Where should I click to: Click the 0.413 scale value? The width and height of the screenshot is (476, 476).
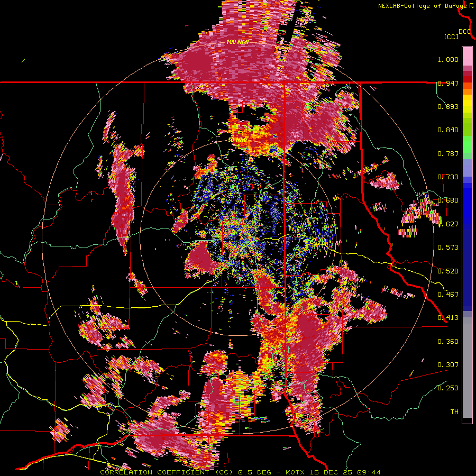[448, 318]
